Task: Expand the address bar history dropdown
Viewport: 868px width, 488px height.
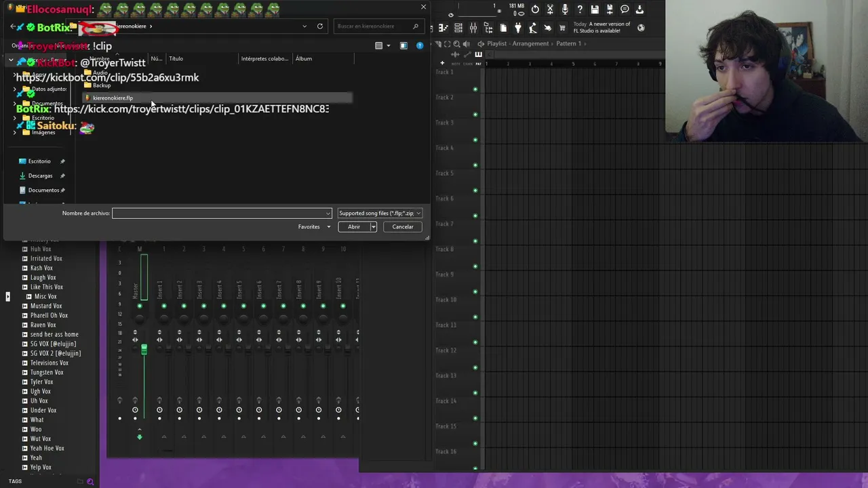Action: pos(304,26)
